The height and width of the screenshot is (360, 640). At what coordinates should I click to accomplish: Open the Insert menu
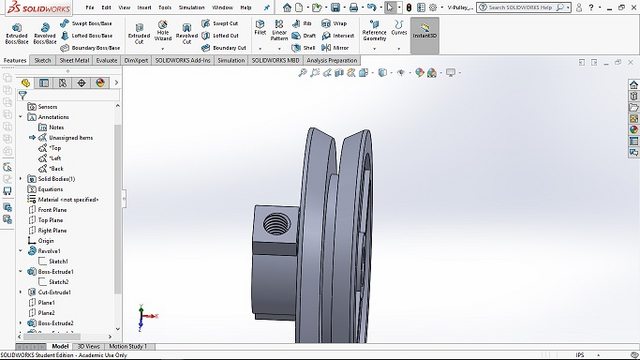pyautogui.click(x=144, y=7)
